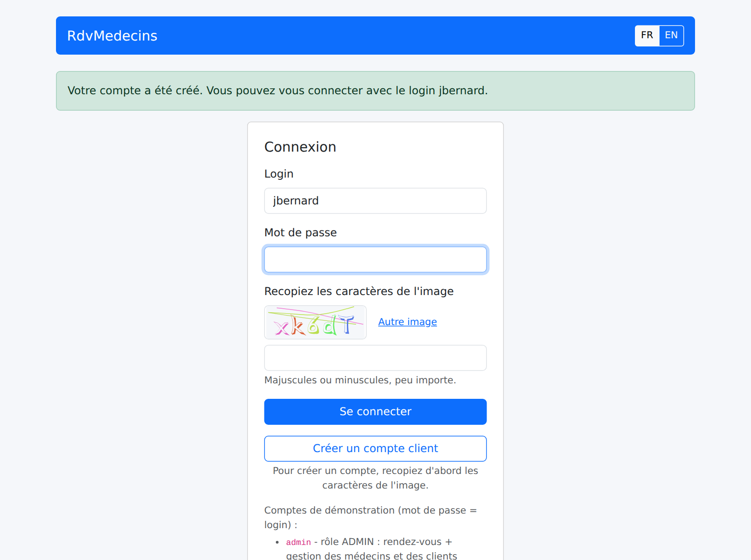Select the 'Mot de passe' label
751x560 pixels.
(300, 233)
